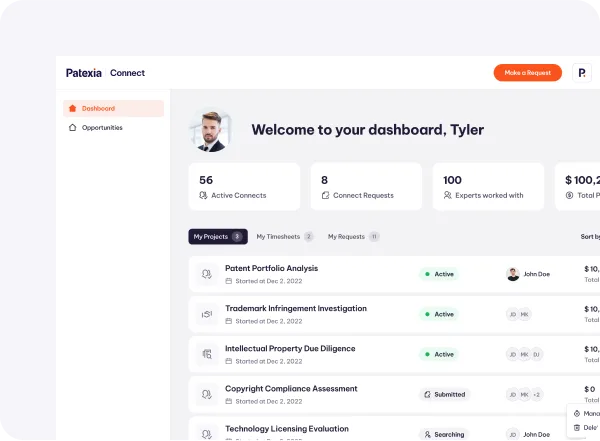Open the Sort by dropdown
This screenshot has width=600, height=441.
tap(590, 237)
